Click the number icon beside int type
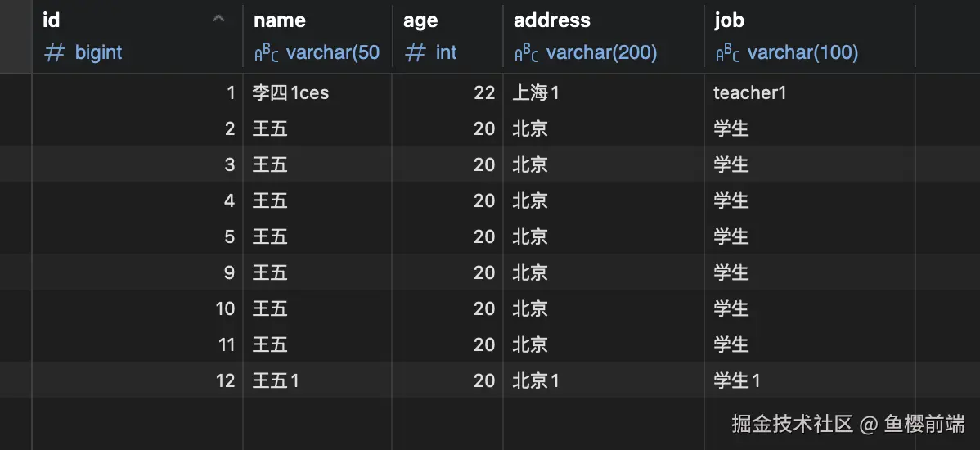 (416, 53)
